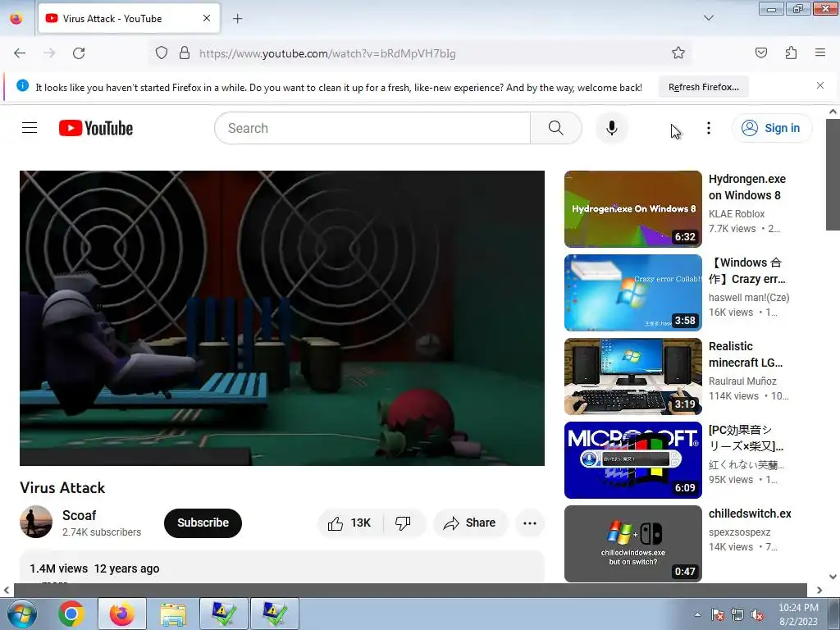840x630 pixels.
Task: Select the Firefox taskbar button
Action: click(x=122, y=614)
